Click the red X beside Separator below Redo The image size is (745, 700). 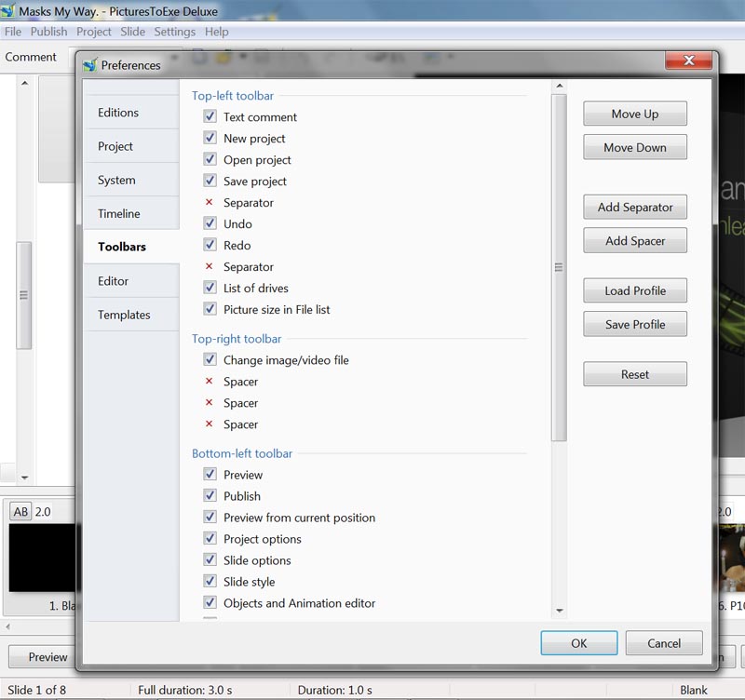tap(210, 267)
